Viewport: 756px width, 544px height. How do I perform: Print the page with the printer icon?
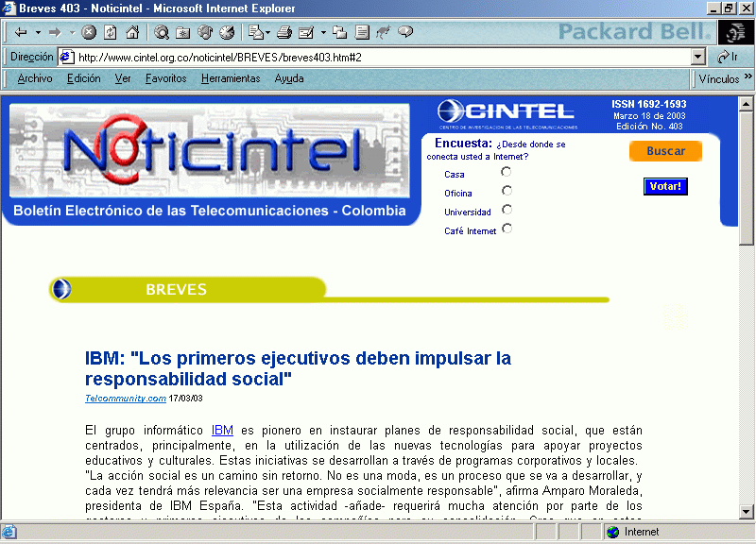[284, 32]
